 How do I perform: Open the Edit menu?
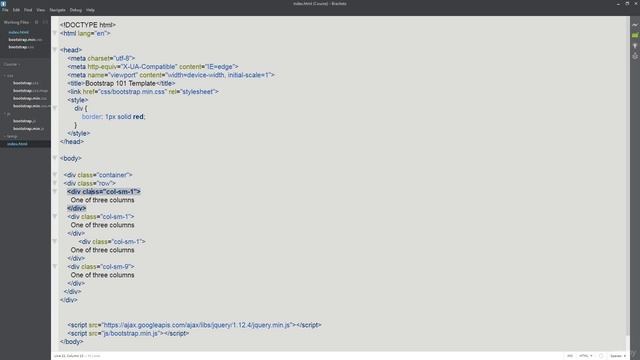pos(16,10)
